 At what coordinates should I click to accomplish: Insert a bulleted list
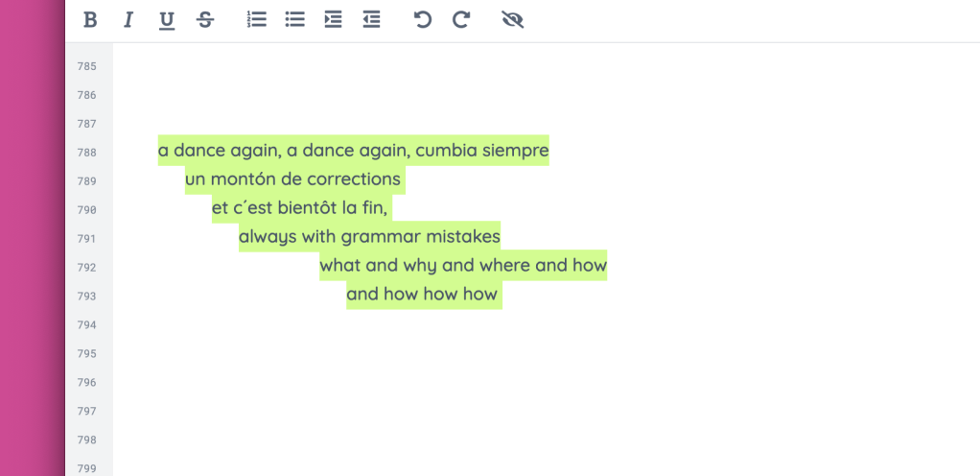[294, 20]
